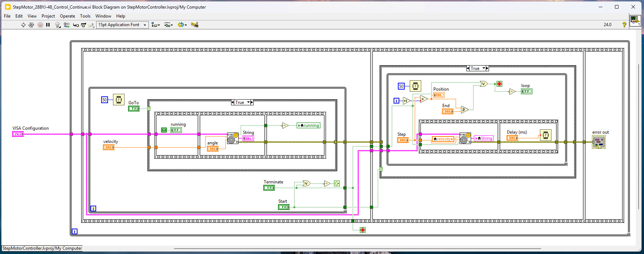Viewport: 644px width, 254px height.
Task: Run the VI with the Run arrow
Action: [x=23, y=25]
